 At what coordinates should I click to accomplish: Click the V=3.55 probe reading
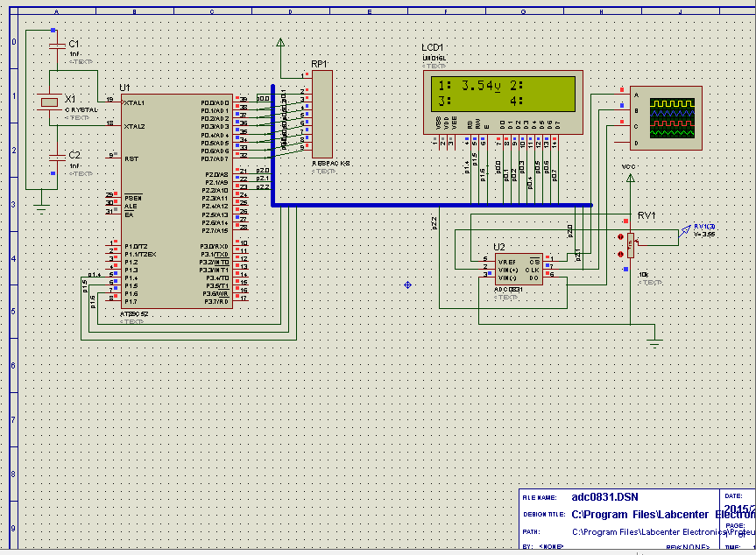pos(704,234)
